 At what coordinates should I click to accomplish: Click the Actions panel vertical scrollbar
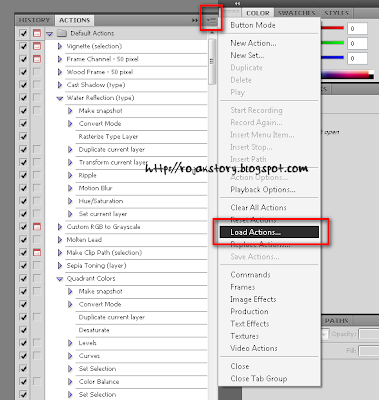click(212, 62)
